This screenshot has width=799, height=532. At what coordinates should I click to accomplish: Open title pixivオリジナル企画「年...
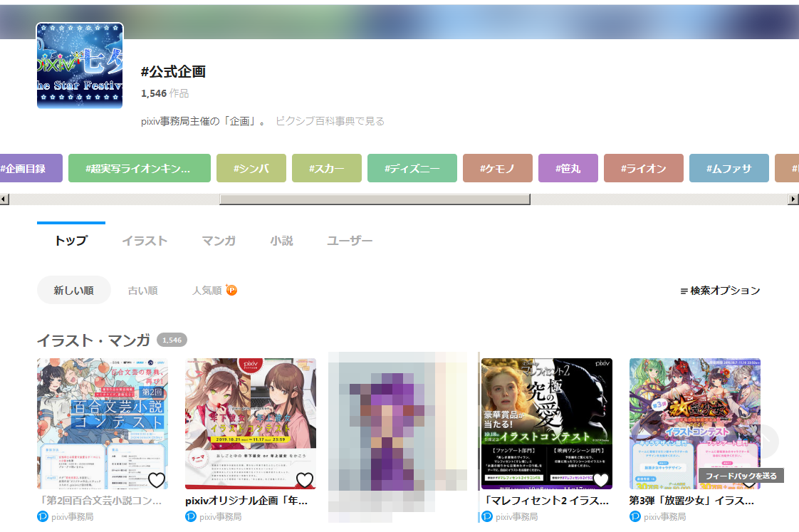pos(246,501)
